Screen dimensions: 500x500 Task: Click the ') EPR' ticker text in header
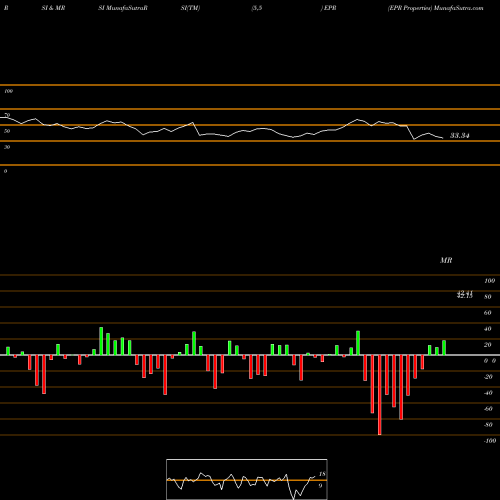(x=329, y=8)
